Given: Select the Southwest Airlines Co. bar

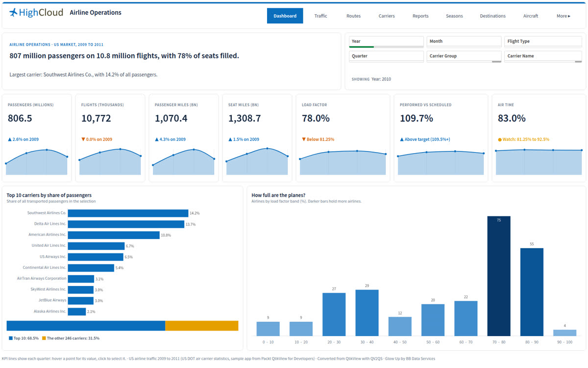Looking at the screenshot, I should pos(128,213).
